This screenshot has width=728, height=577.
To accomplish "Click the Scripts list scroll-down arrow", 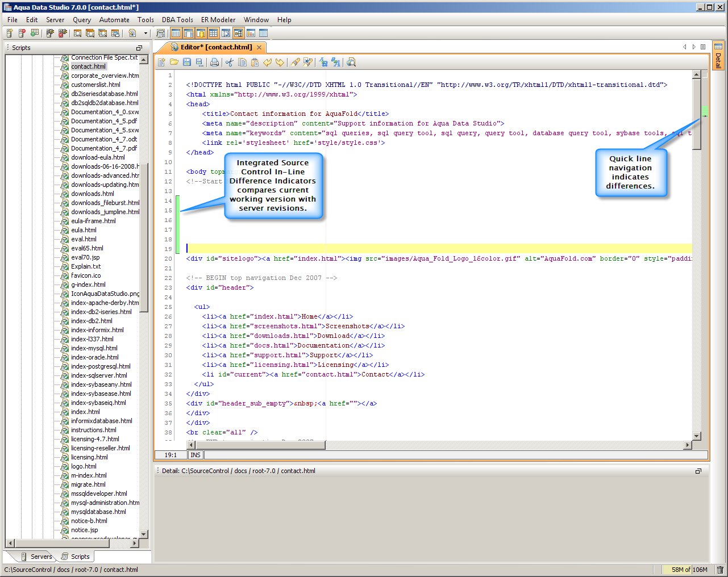I will (143, 534).
